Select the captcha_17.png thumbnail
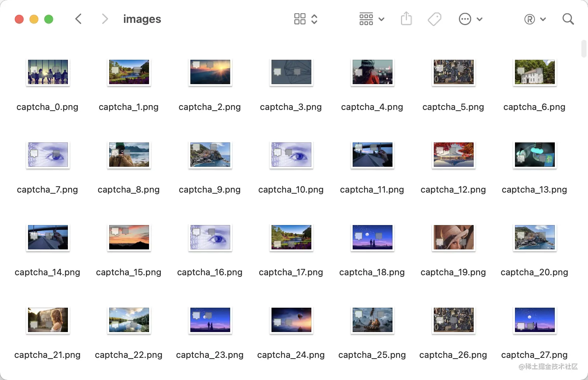Viewport: 588px width, 380px height. point(291,237)
